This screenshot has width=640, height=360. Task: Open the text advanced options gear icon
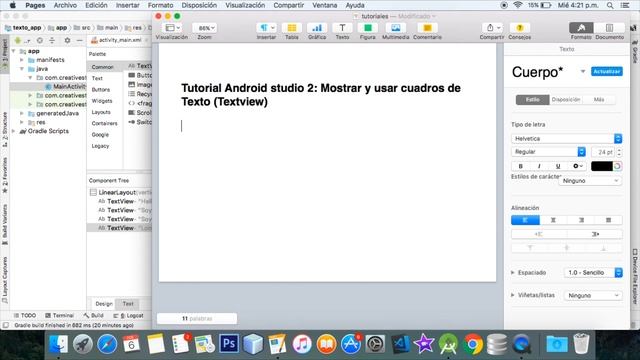(578, 166)
